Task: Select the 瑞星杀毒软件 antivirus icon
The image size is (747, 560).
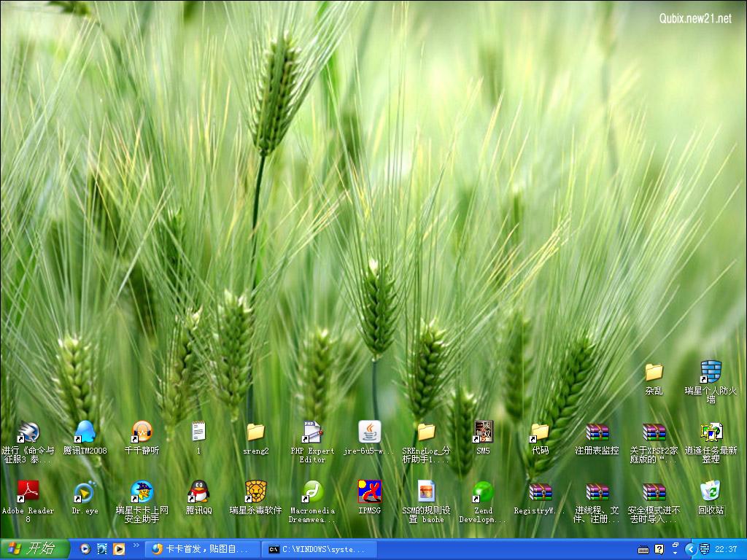Action: (255, 491)
